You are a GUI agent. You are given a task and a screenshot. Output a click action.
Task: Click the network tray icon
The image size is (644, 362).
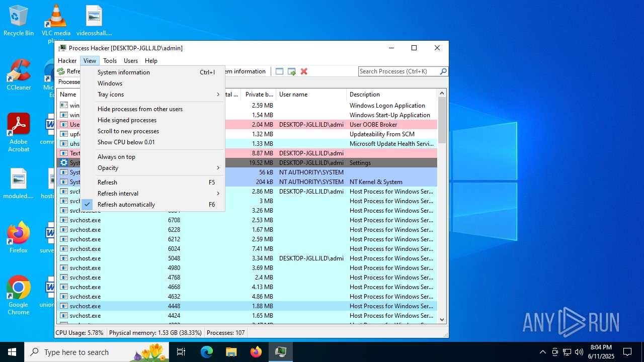coord(567,352)
